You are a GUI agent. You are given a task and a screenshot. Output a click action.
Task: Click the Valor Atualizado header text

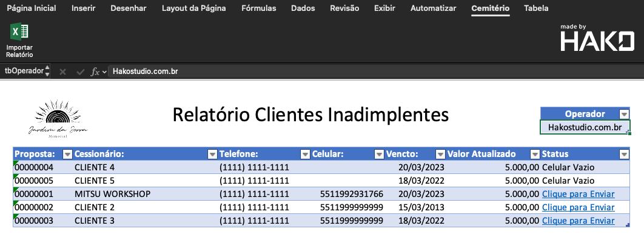click(x=481, y=154)
